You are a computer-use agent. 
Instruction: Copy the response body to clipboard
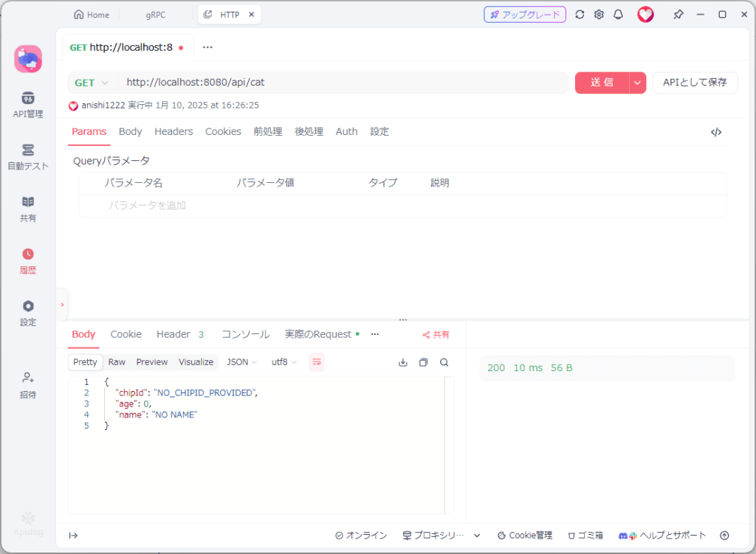pyautogui.click(x=423, y=362)
